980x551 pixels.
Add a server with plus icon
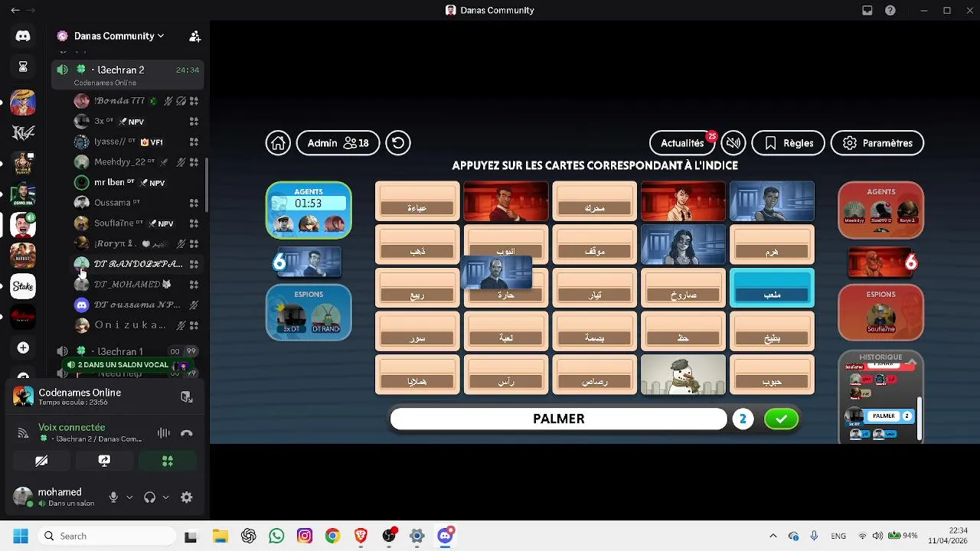coord(23,348)
